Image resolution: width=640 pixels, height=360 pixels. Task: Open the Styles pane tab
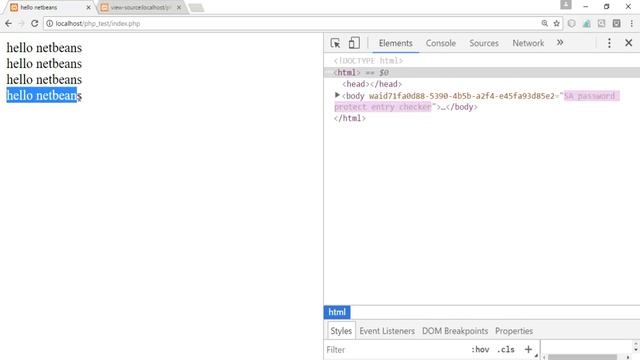click(341, 331)
